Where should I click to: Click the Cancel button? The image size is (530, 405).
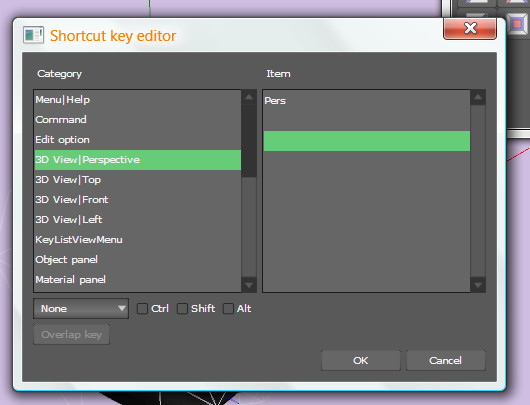[x=445, y=360]
